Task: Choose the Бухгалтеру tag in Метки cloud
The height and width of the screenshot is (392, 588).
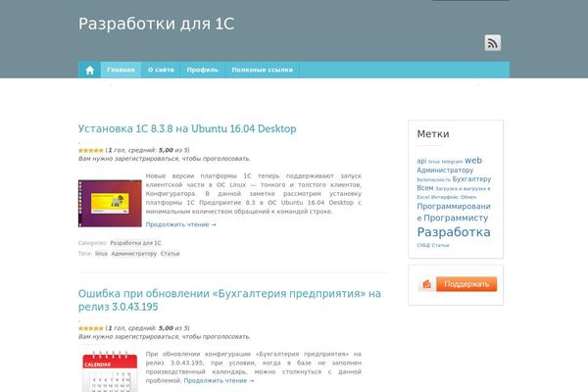Action: point(471,179)
